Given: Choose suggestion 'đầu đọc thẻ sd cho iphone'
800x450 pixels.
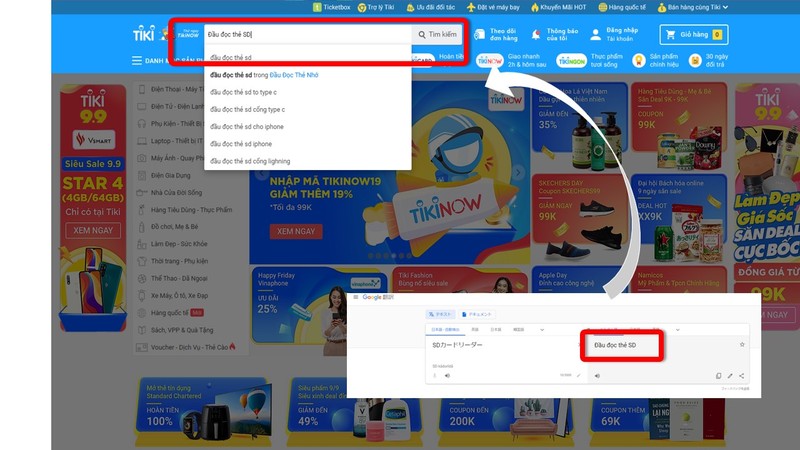Looking at the screenshot, I should 249,127.
